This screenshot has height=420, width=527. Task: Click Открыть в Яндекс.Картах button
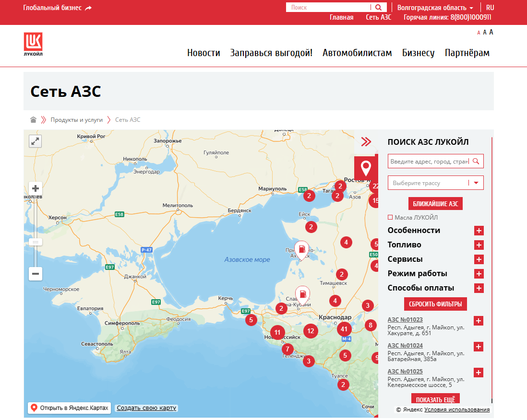click(69, 408)
